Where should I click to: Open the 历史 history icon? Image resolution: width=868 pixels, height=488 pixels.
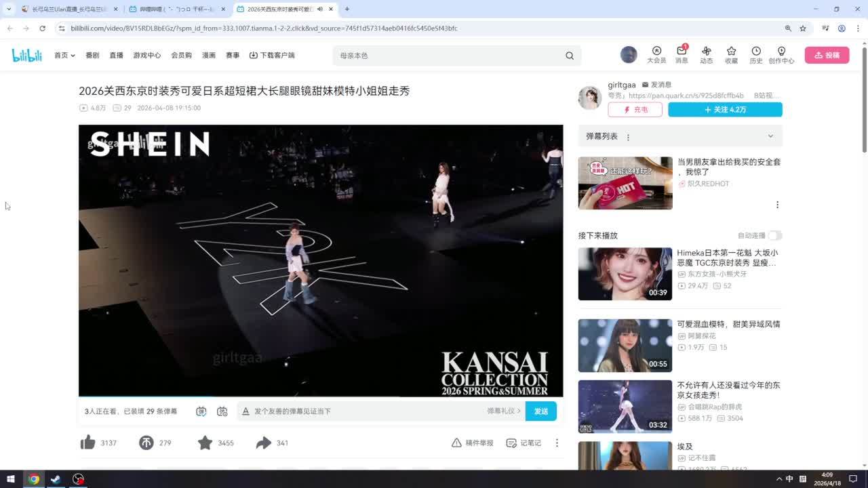click(x=756, y=54)
